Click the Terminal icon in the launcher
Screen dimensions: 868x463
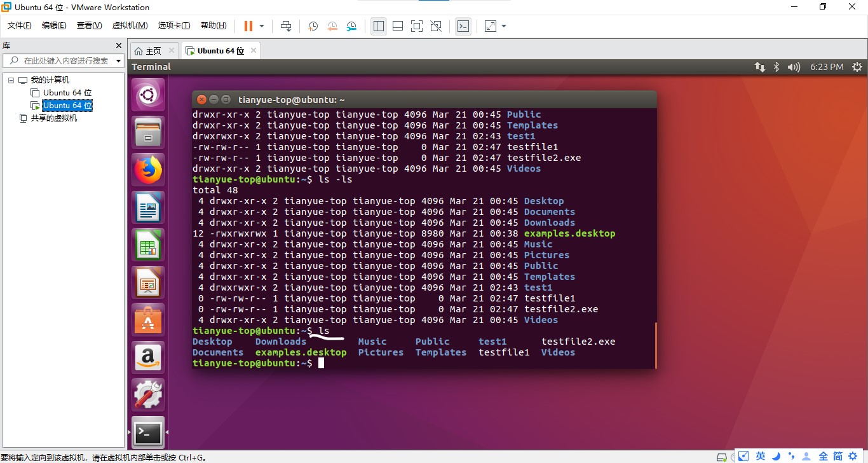148,432
